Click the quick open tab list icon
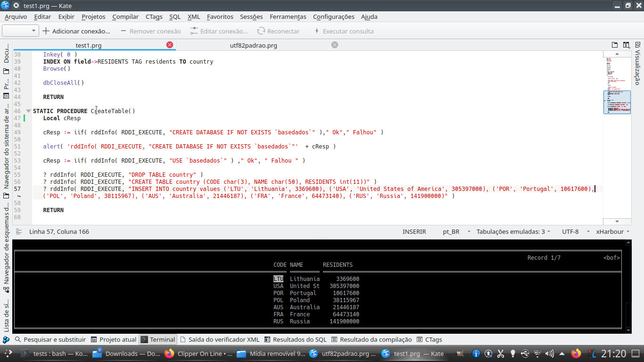 pos(615,45)
